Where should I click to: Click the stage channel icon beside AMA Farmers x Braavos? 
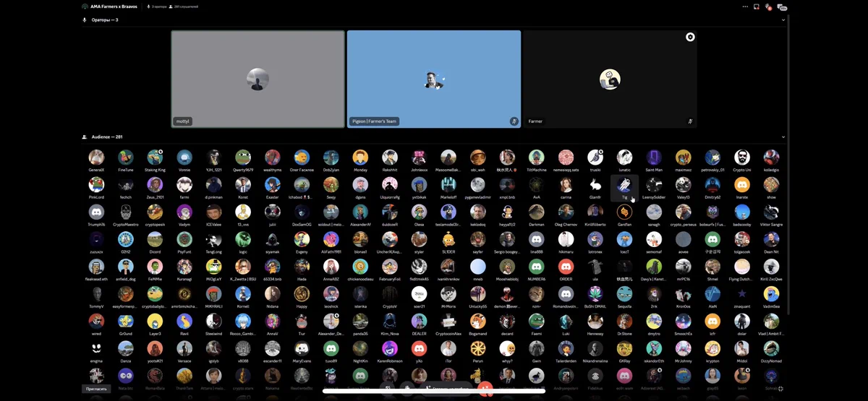tap(85, 7)
